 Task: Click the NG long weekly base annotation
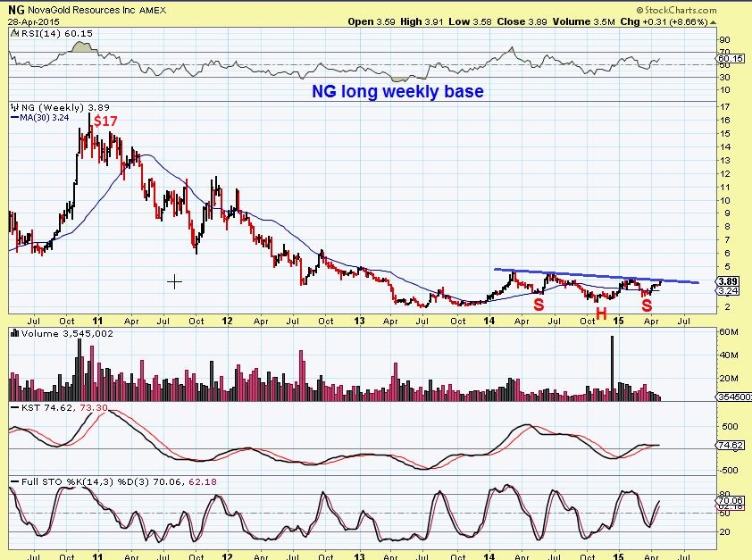tap(397, 91)
